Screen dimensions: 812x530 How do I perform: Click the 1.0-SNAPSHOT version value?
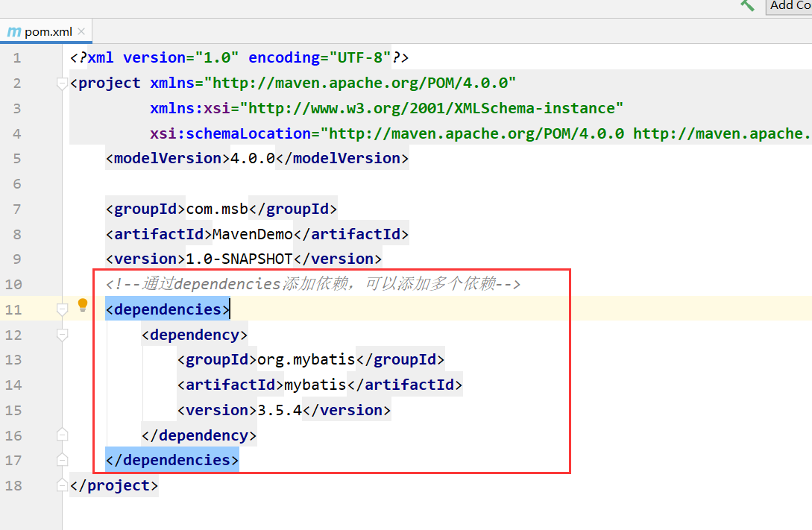pos(239,259)
